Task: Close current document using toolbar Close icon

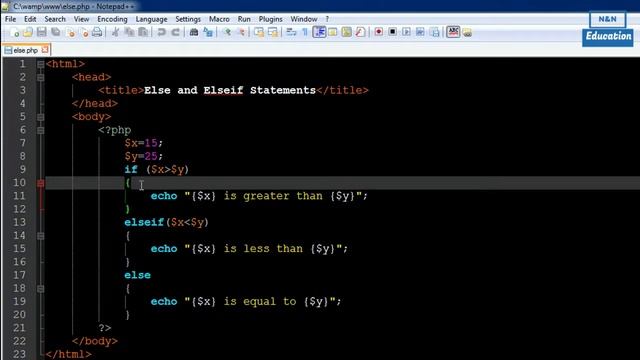Action: (x=70, y=32)
